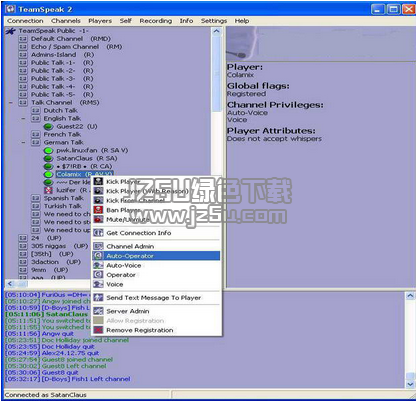Click the Kick Player menu icon
This screenshot has height=402, width=416.
98,182
